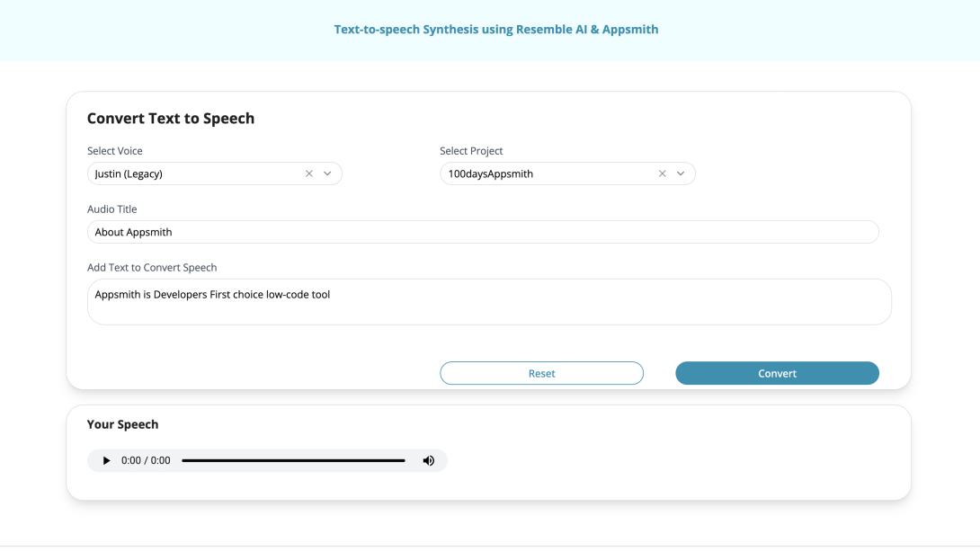Click the Your Speech section heading
This screenshot has height=551, width=980.
[122, 423]
